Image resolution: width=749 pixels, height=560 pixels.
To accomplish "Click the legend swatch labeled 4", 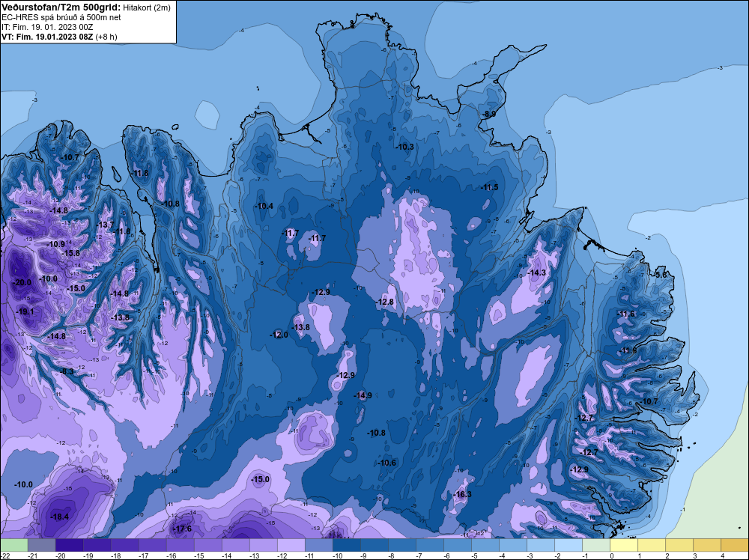I will click(734, 545).
